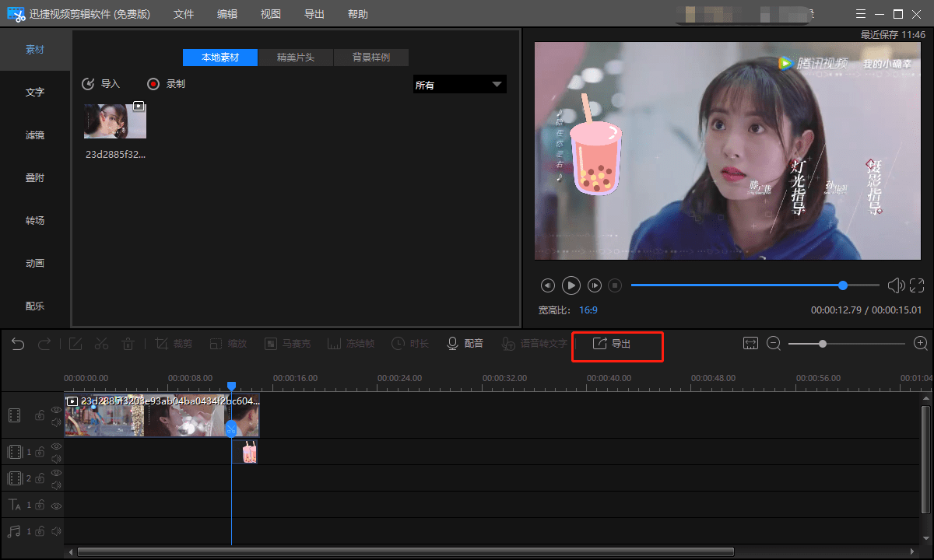Redo the last undone action
934x560 pixels.
[x=44, y=344]
